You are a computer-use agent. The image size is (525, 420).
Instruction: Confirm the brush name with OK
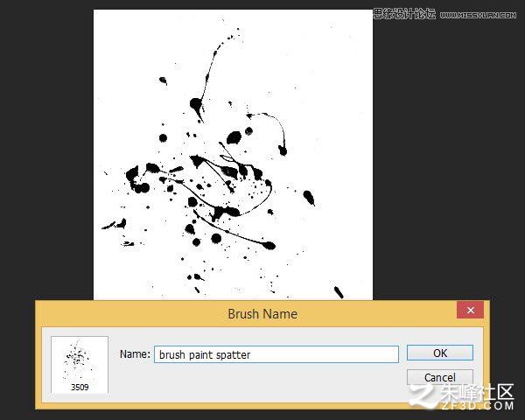pyautogui.click(x=439, y=353)
